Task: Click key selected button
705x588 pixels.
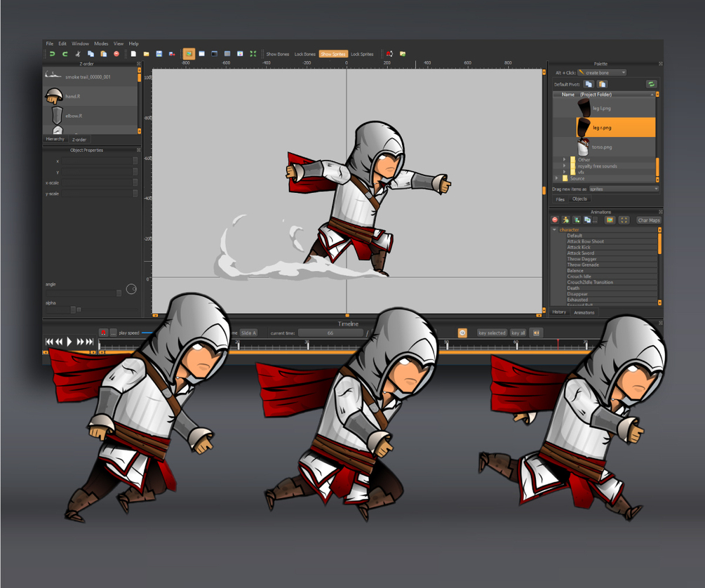Action: (x=492, y=333)
